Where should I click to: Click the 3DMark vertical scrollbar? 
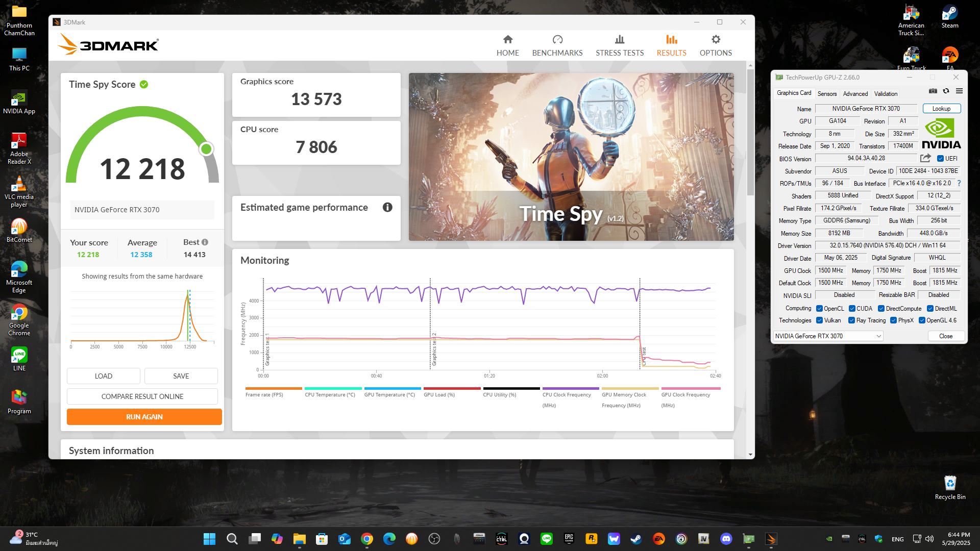750,132
